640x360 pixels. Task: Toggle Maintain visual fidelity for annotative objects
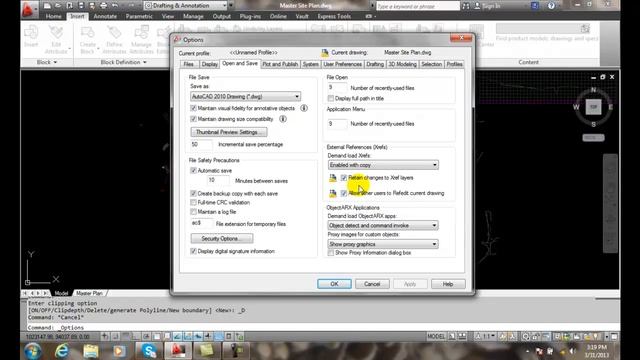coord(193,108)
